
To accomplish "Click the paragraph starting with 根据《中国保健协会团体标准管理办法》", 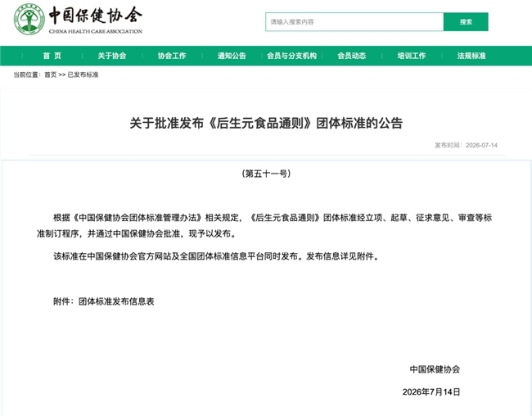I will (x=264, y=225).
